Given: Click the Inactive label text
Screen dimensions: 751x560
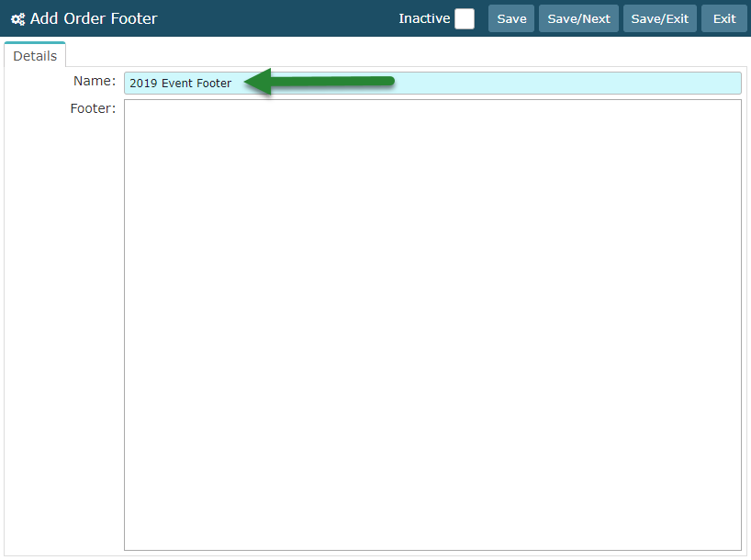Looking at the screenshot, I should pyautogui.click(x=424, y=18).
